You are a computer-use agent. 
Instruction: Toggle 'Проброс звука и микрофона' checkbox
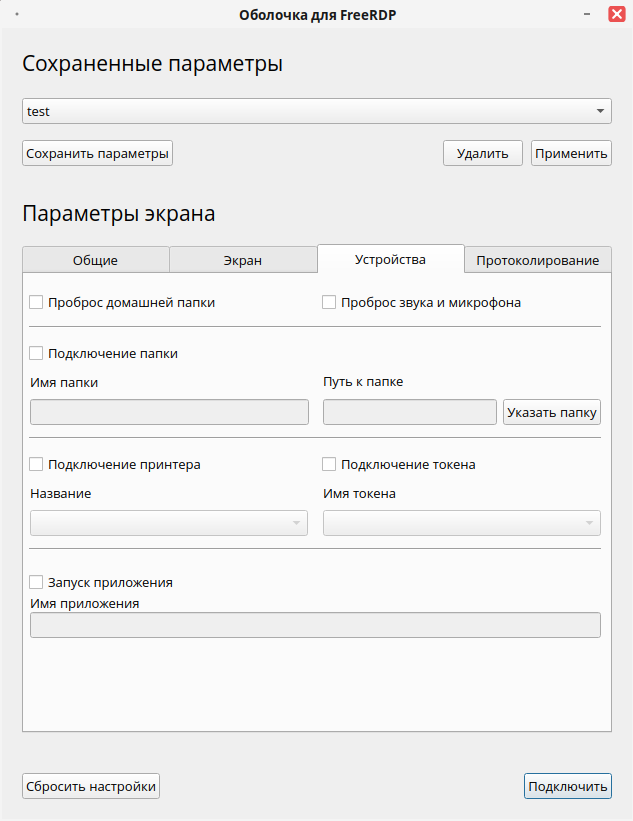[329, 302]
